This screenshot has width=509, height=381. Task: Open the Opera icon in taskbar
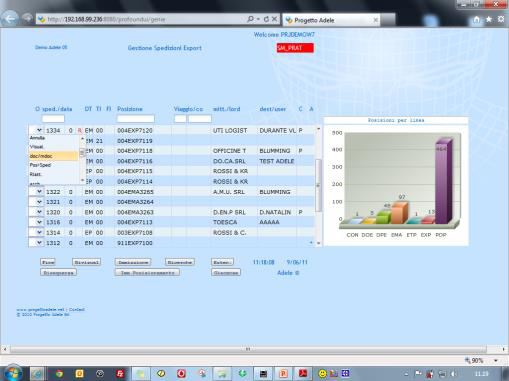click(181, 374)
